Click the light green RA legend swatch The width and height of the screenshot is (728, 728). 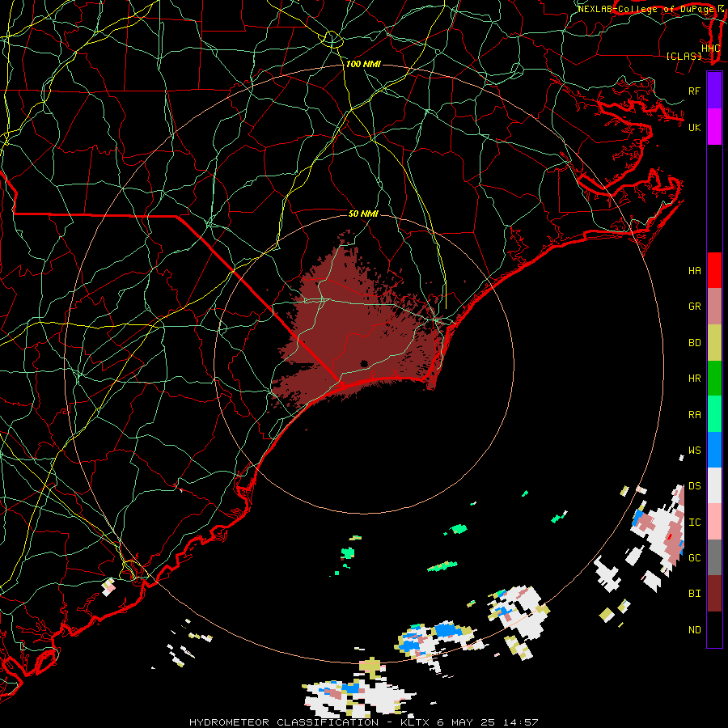pos(714,414)
